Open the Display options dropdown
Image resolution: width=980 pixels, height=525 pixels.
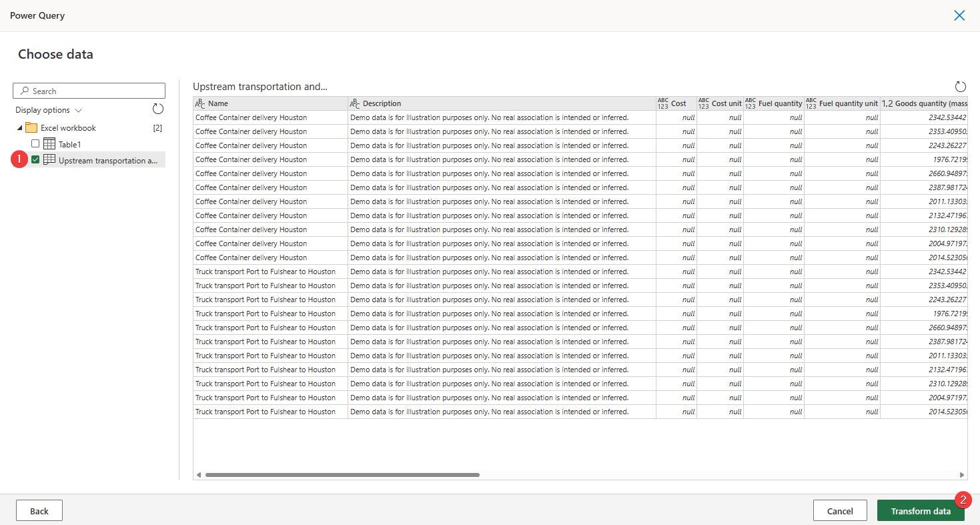(x=49, y=110)
